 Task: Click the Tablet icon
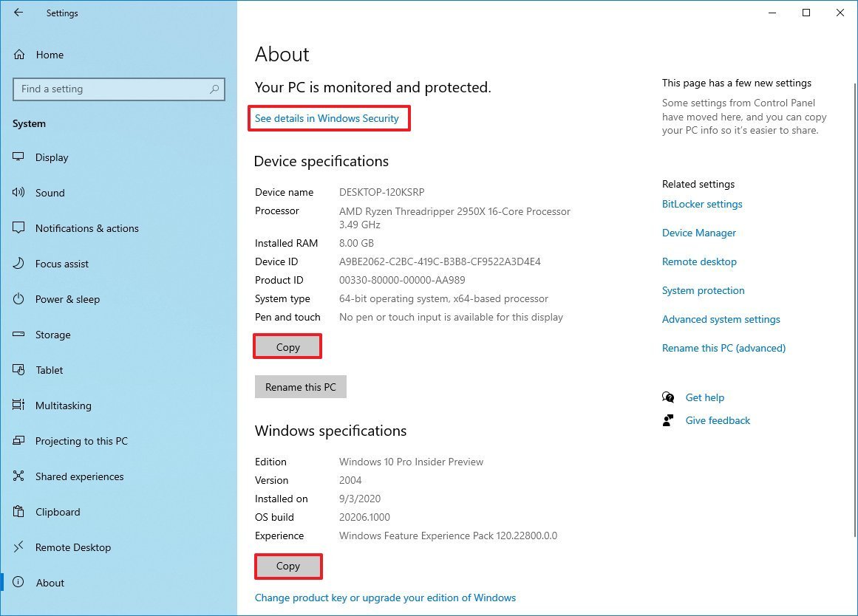[18, 370]
